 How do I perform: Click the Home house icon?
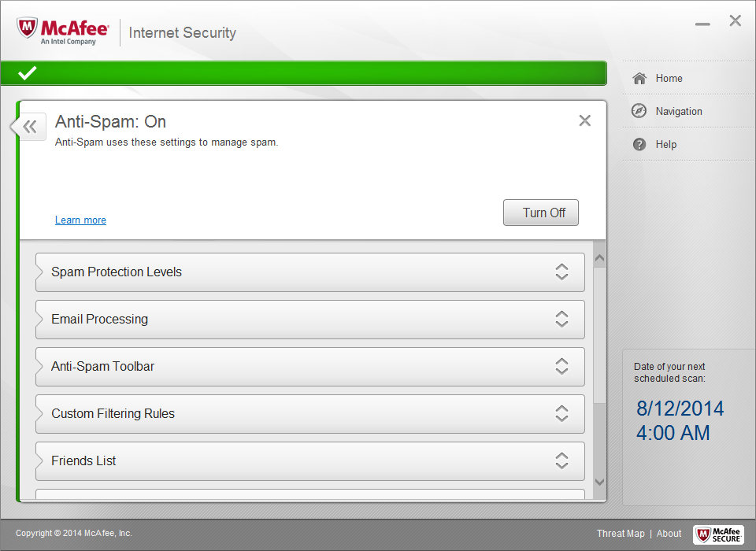tap(639, 78)
